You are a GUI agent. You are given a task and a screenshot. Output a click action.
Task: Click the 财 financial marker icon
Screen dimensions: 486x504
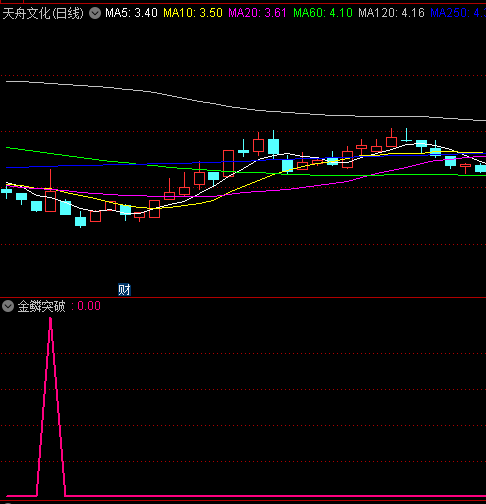(124, 290)
